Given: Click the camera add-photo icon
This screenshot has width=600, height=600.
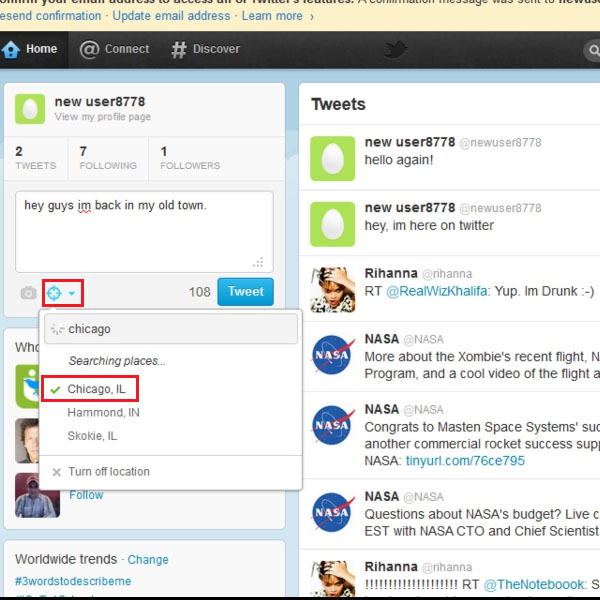Looking at the screenshot, I should (x=28, y=293).
